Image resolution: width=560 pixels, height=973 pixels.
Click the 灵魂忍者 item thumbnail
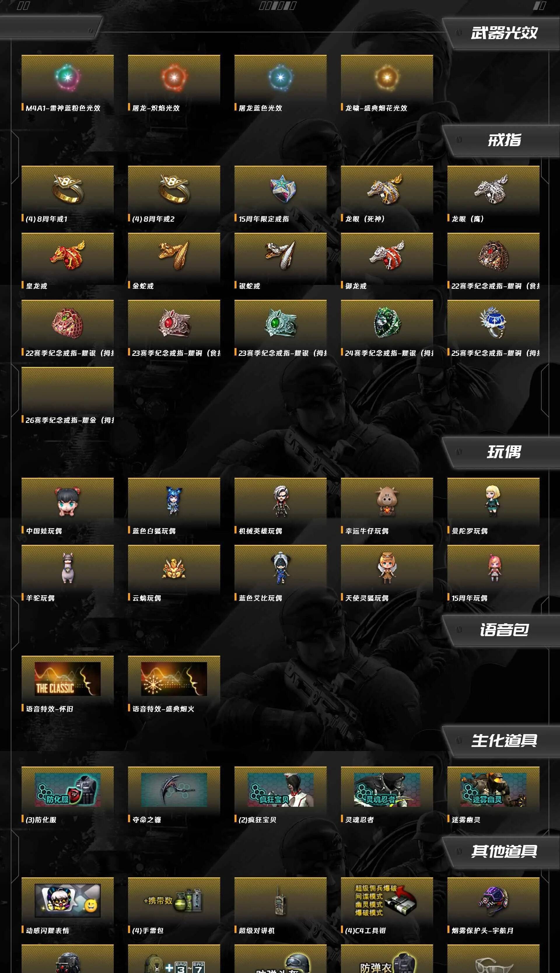[387, 790]
